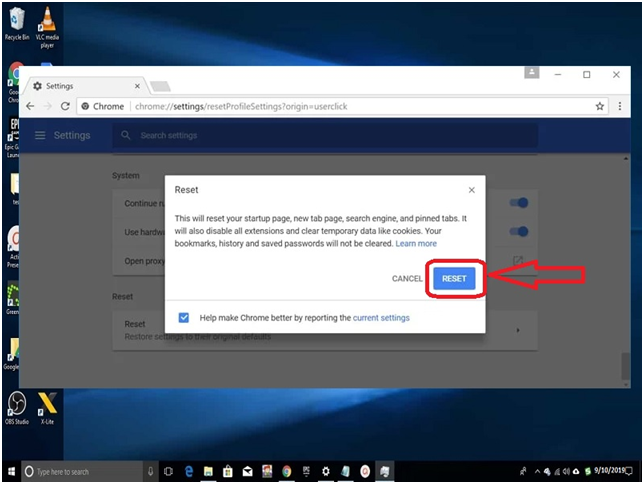Launch Microsoft Edge from taskbar

tap(189, 471)
